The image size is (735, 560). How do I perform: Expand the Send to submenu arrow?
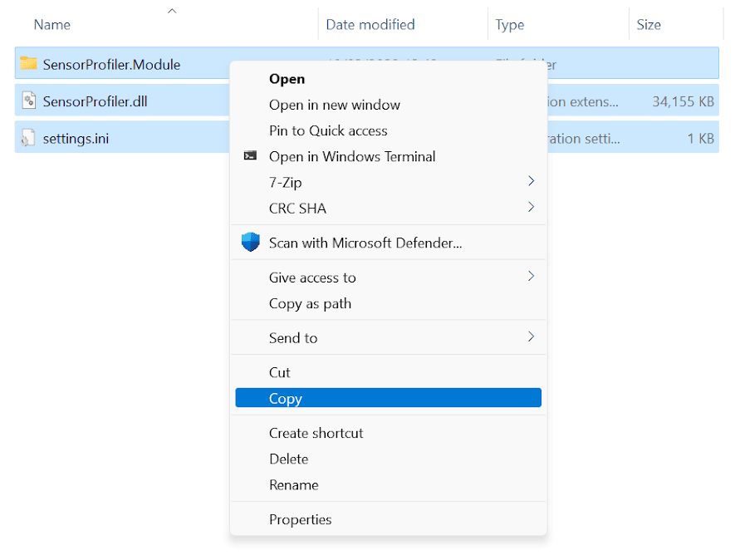pos(531,336)
